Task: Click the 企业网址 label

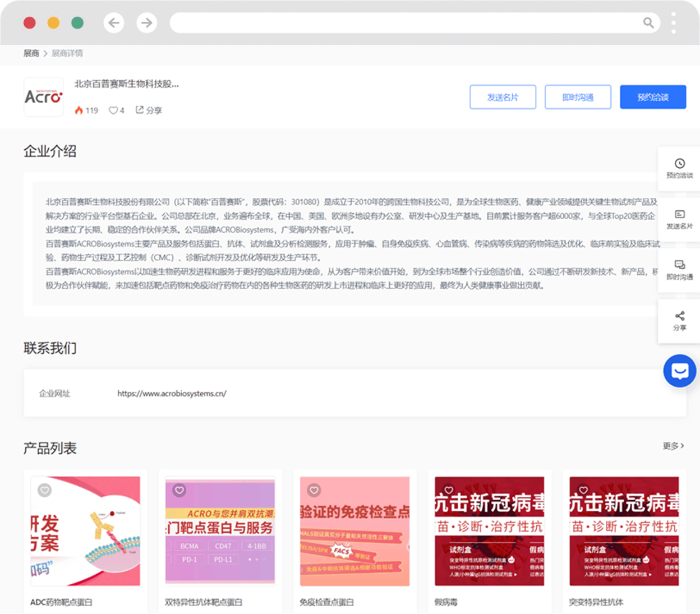Action: tap(54, 394)
